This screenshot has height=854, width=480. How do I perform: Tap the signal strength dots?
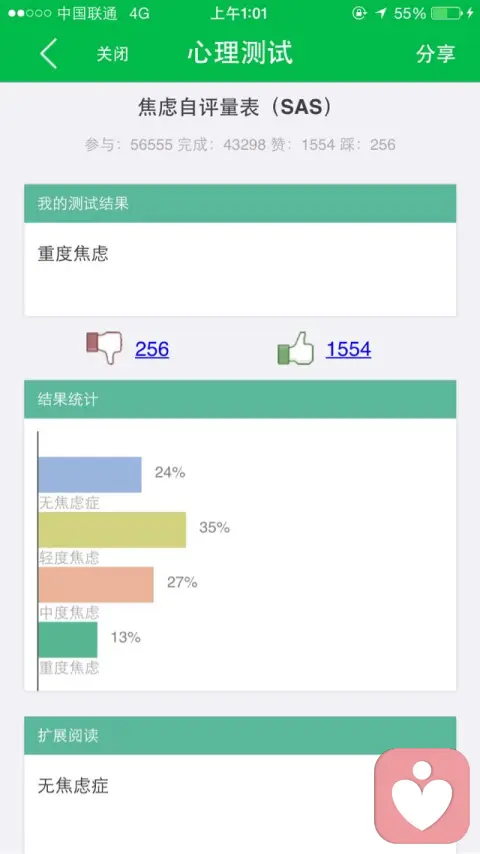(x=29, y=14)
